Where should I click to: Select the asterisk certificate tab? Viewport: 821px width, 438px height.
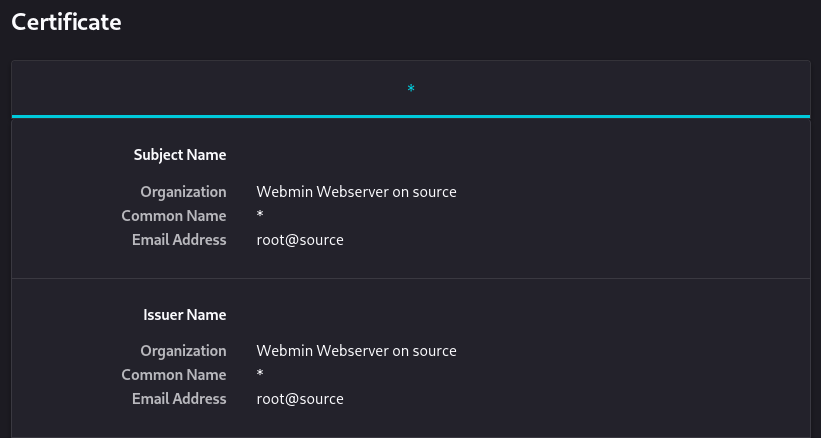pyautogui.click(x=410, y=89)
